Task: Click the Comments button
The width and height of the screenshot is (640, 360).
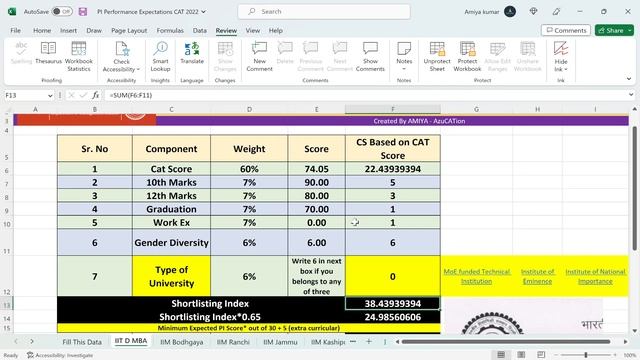Action: [x=566, y=30]
